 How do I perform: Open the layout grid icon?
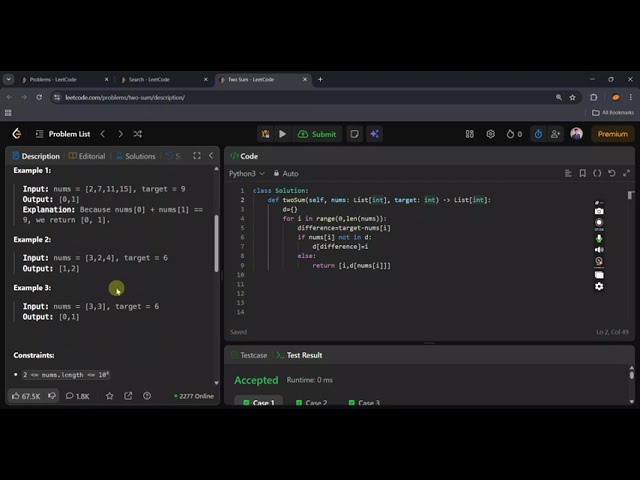470,134
